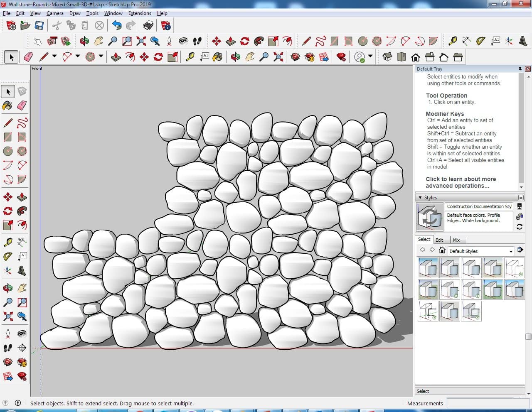Pick the Paint Bucket tool in the left toolbar
Screen dimensions: 532x412
7,105
